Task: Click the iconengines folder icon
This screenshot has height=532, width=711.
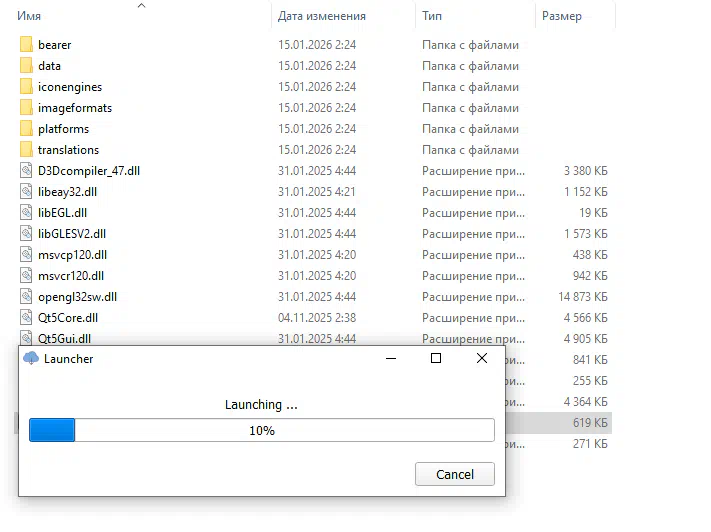Action: [26, 87]
